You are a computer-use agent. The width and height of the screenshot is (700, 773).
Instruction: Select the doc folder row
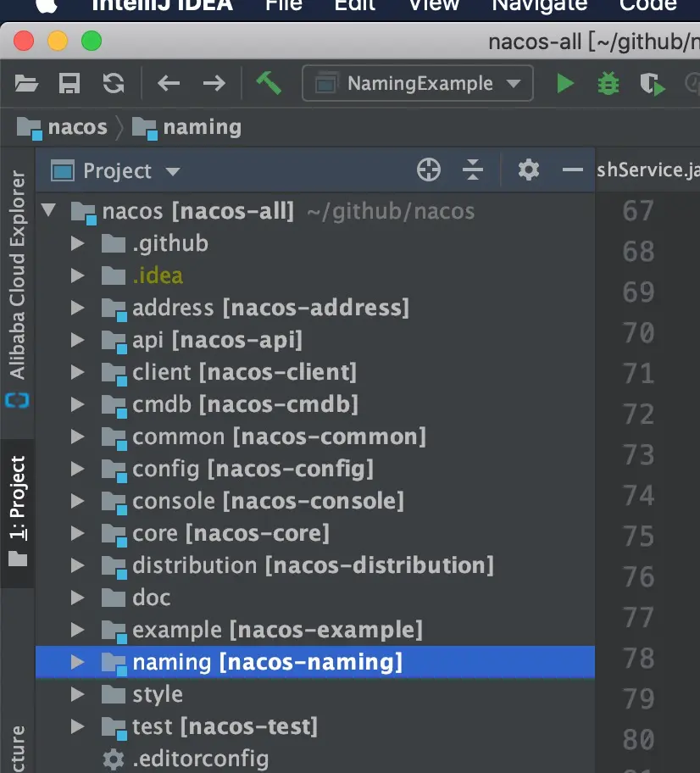(315, 598)
